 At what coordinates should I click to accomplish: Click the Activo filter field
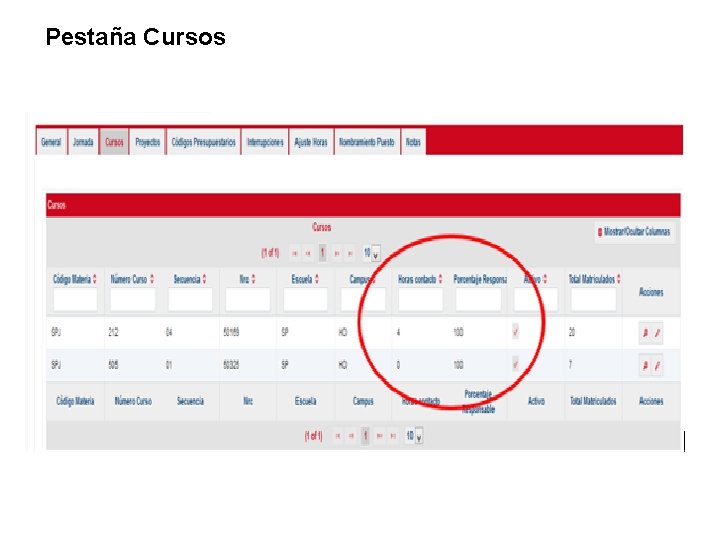pos(536,299)
